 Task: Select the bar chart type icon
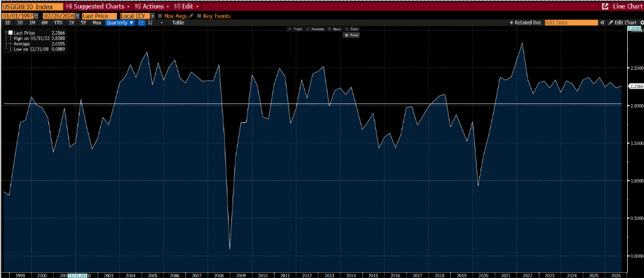tap(151, 23)
